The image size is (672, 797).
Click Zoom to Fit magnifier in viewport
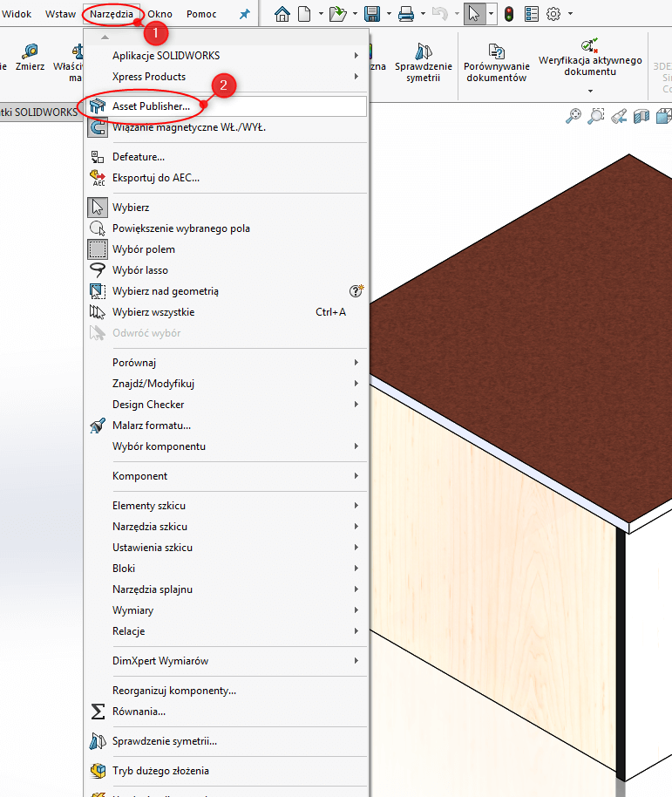coord(574,116)
